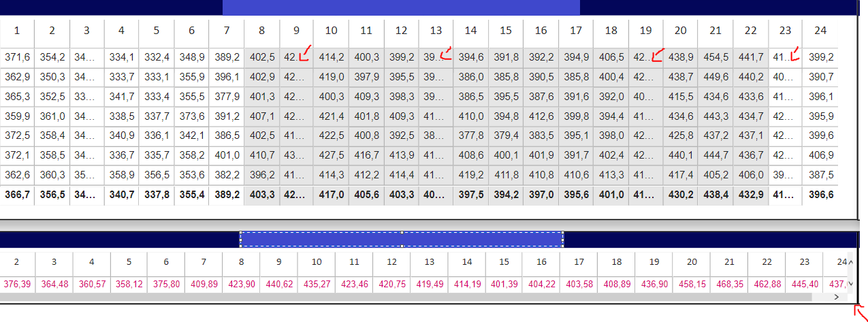
Task: Select column header 1 in upper table
Action: click(x=17, y=31)
